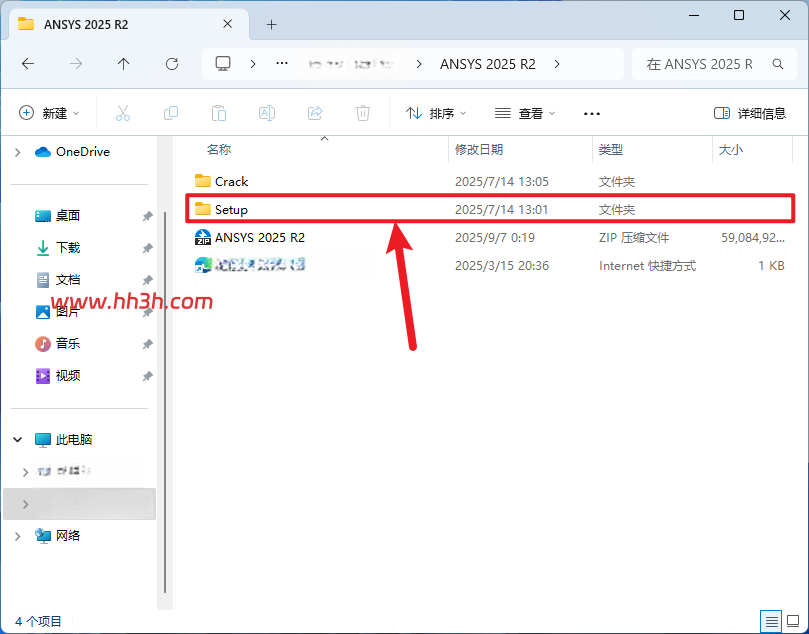Viewport: 809px width, 634px height.
Task: Open a new tab with the plus button
Action: tap(271, 24)
